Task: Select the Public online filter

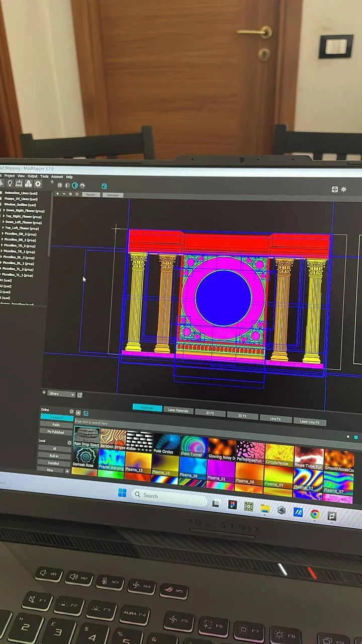Action: [56, 425]
